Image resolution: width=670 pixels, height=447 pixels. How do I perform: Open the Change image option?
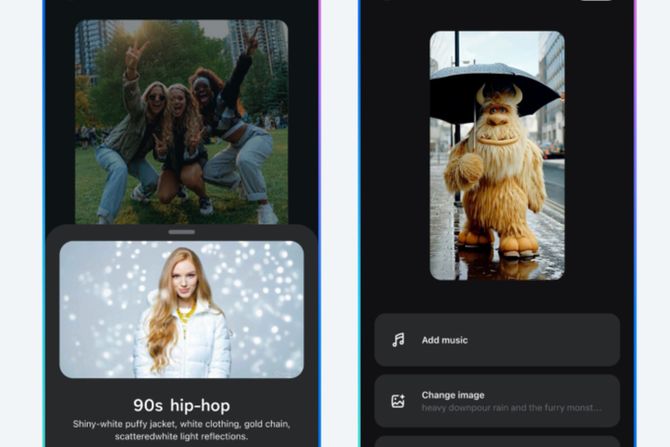(497, 401)
